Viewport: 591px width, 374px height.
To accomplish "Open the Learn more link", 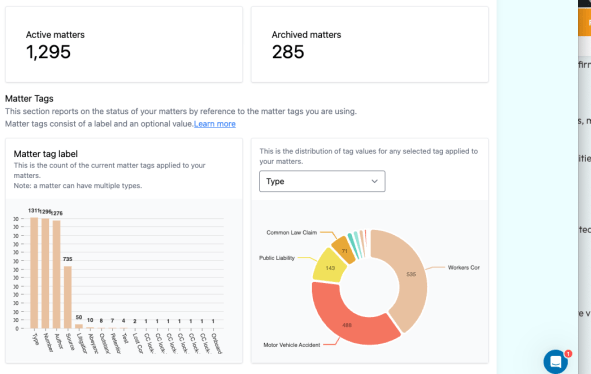I will (215, 124).
